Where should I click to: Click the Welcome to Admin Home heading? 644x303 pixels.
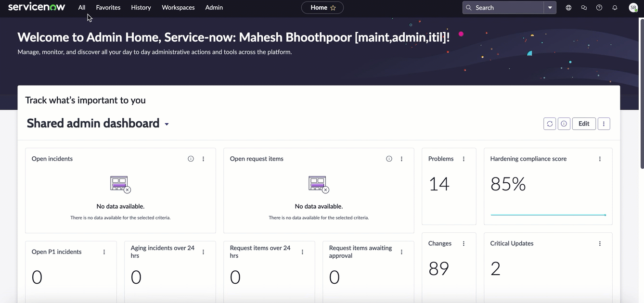(233, 37)
